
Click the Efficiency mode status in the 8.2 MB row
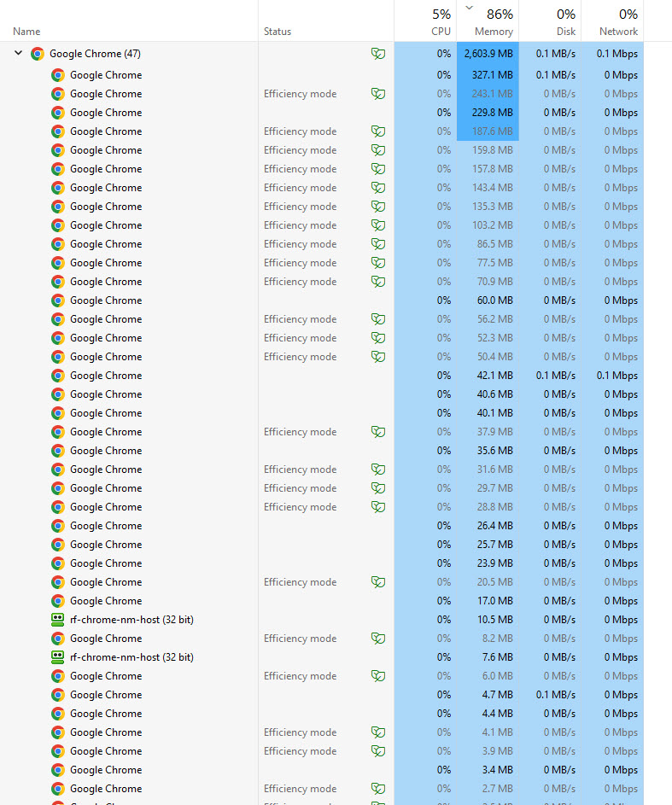point(301,639)
